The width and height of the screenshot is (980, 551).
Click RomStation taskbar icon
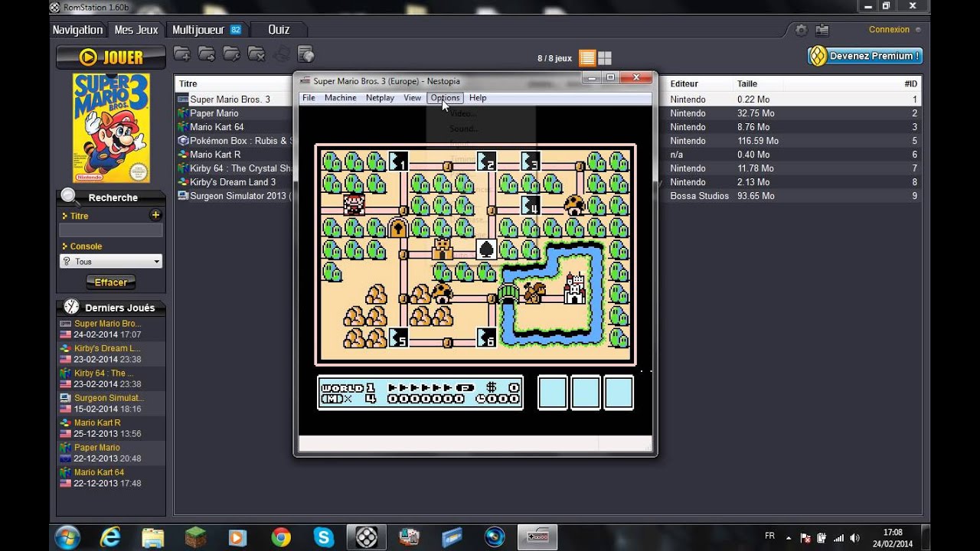[367, 536]
